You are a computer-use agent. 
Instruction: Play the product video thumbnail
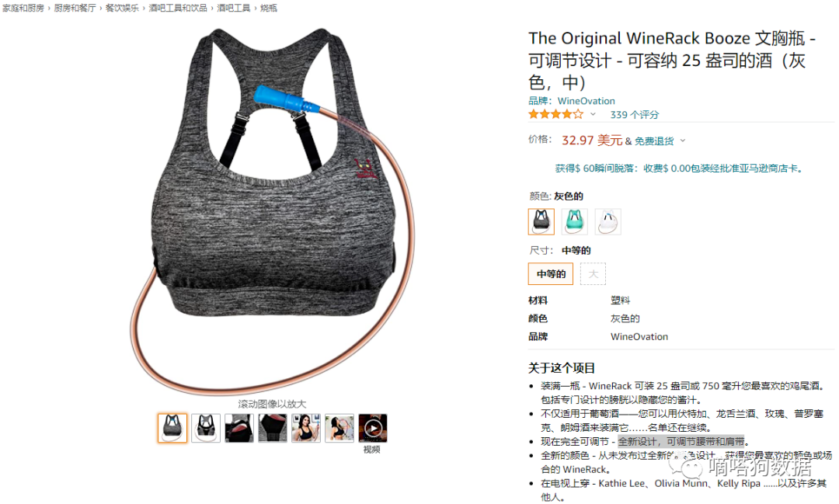(372, 428)
